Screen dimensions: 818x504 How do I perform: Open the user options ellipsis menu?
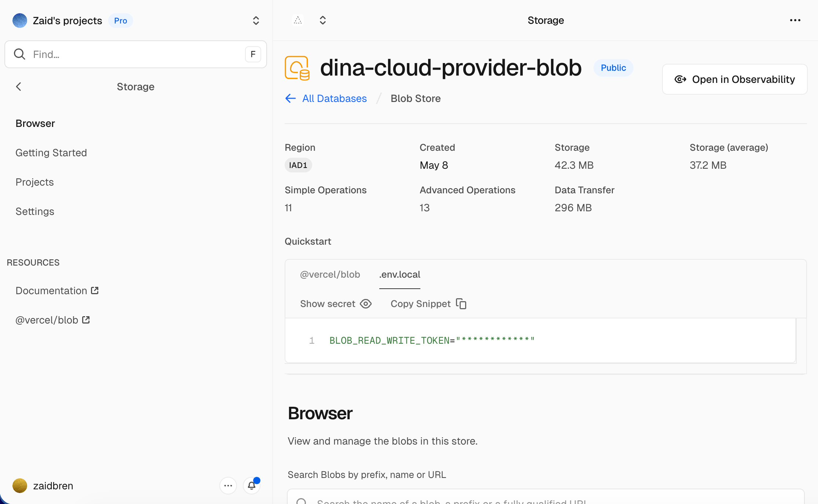(x=228, y=486)
